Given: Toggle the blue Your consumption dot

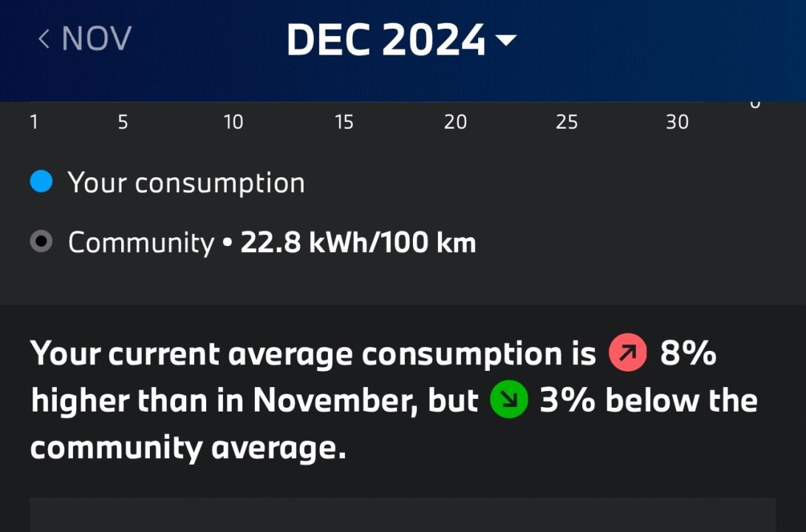Looking at the screenshot, I should (x=41, y=182).
